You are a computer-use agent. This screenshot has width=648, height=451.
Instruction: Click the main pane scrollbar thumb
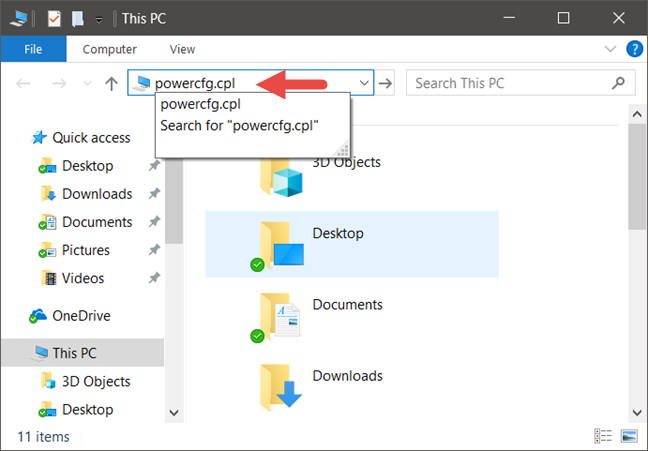tap(637, 177)
